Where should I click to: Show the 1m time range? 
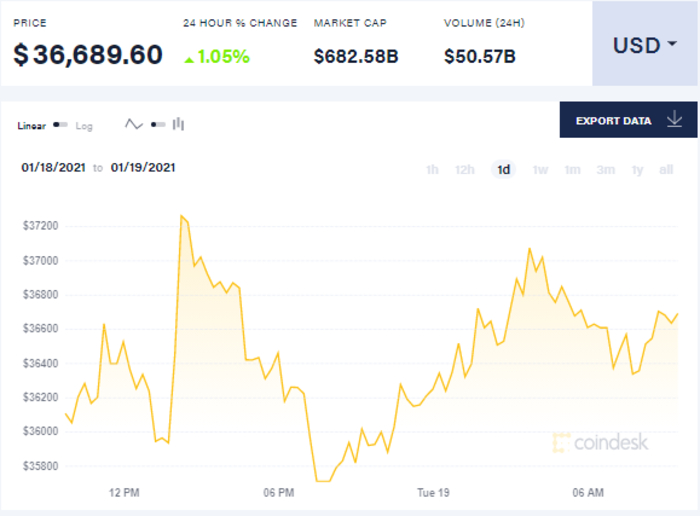(573, 170)
